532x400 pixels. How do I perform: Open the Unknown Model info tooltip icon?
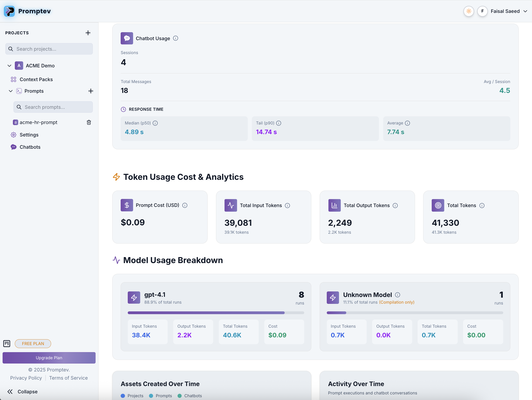[398, 295]
